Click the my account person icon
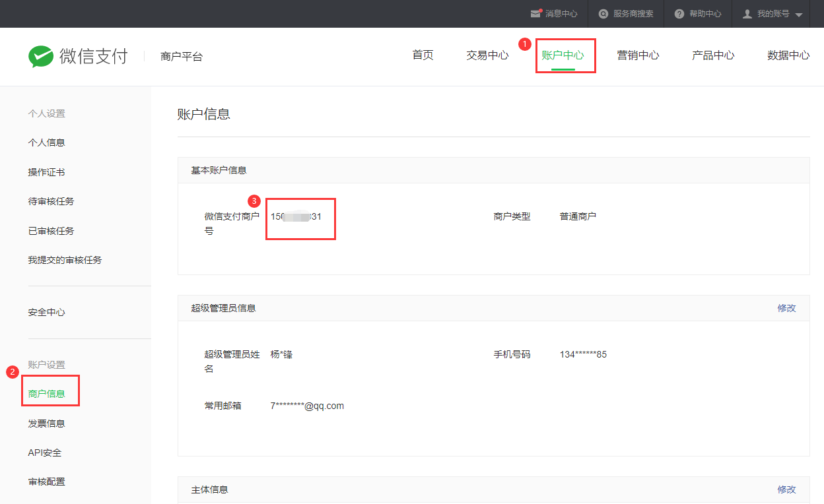Screen dimensions: 824x504 point(747,14)
